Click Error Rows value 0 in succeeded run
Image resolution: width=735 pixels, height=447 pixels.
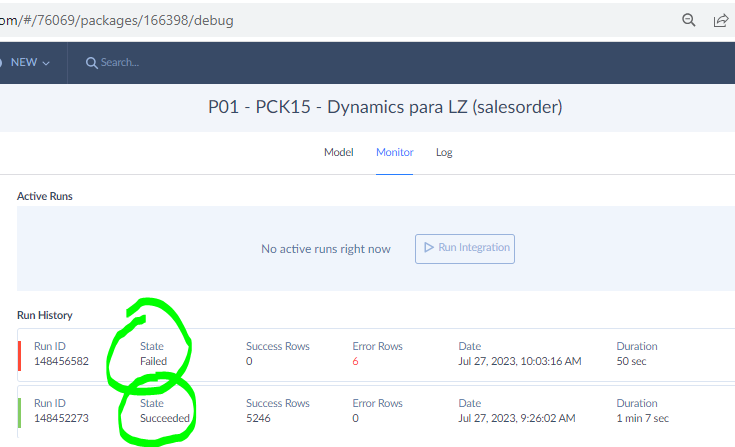(x=355, y=418)
